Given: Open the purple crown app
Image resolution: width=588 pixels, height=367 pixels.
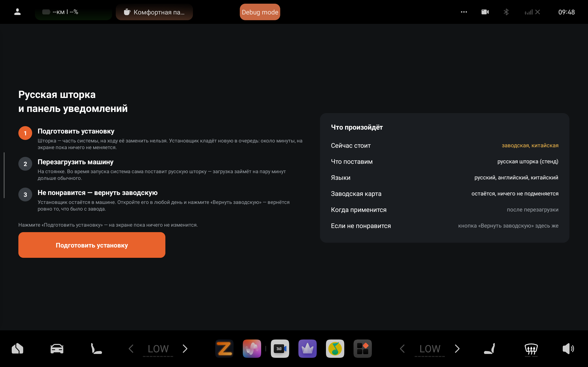Looking at the screenshot, I should 307,349.
